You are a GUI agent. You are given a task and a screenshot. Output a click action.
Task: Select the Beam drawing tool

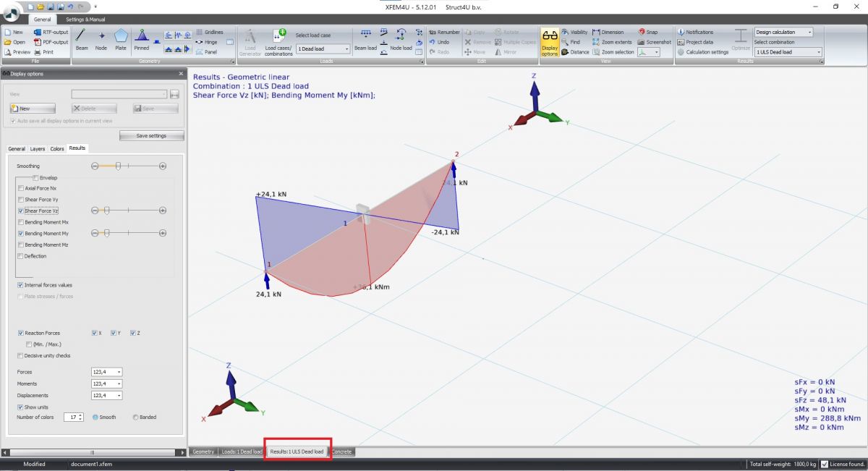click(x=82, y=39)
